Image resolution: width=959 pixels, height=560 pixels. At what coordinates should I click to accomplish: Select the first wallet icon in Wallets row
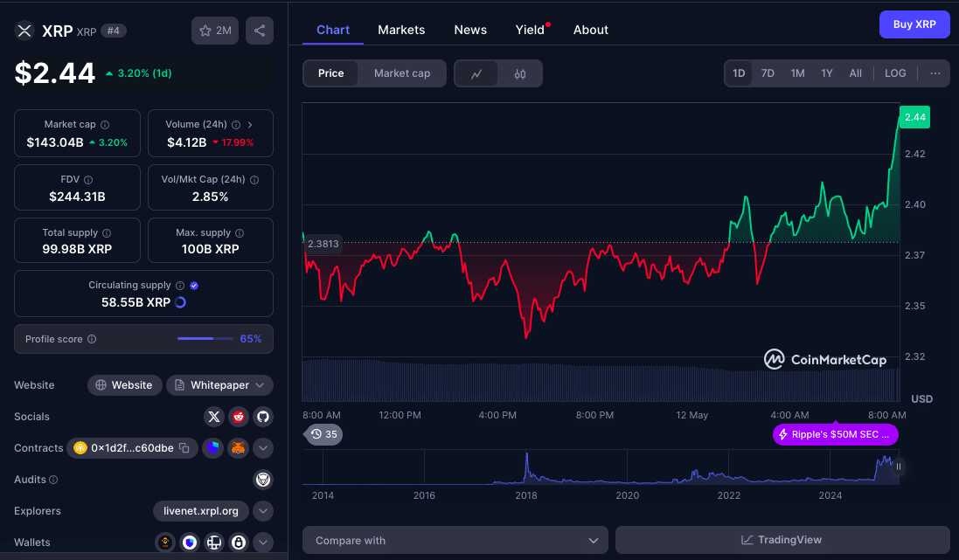click(x=165, y=543)
